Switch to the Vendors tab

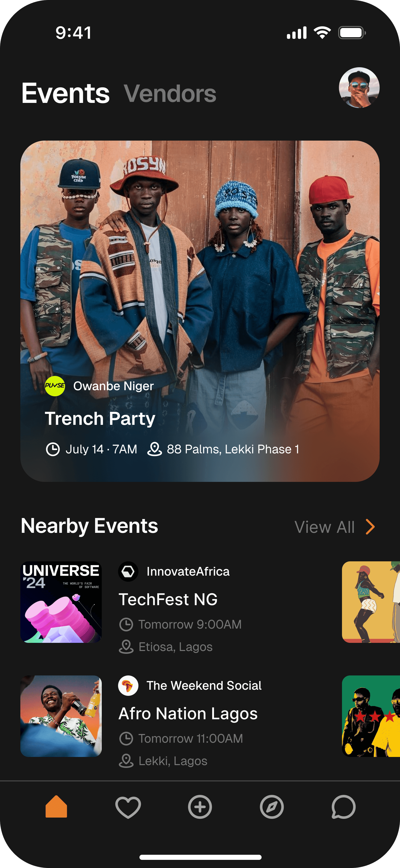(x=170, y=93)
